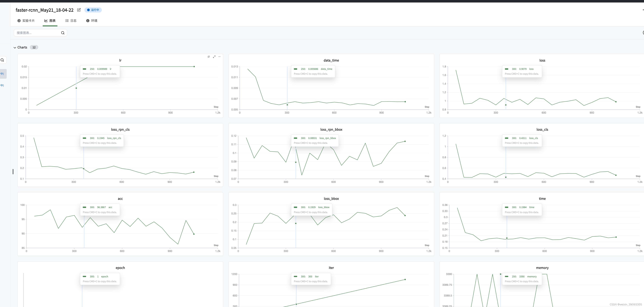
Task: Click the experiment title faster-rcnn_May21_18-04-22
Action: [45, 10]
